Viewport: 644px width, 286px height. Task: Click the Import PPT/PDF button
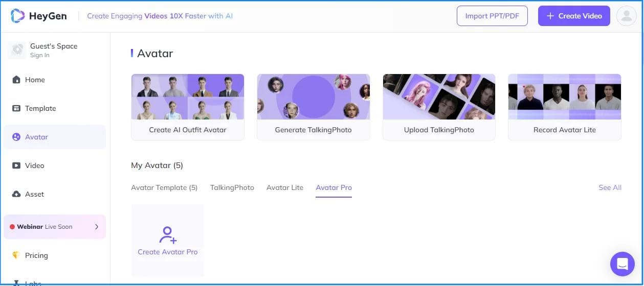coord(492,16)
